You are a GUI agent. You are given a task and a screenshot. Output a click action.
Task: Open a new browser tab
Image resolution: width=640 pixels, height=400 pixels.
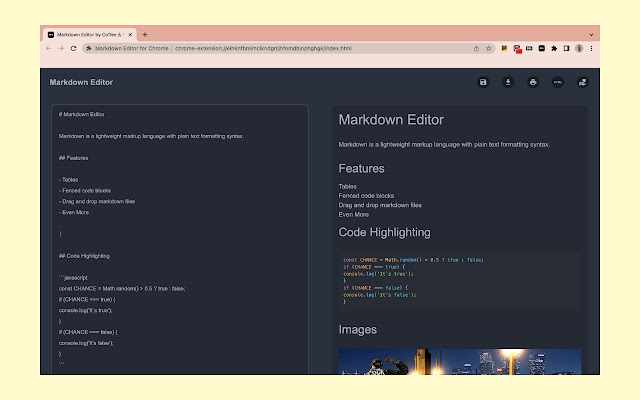click(145, 35)
